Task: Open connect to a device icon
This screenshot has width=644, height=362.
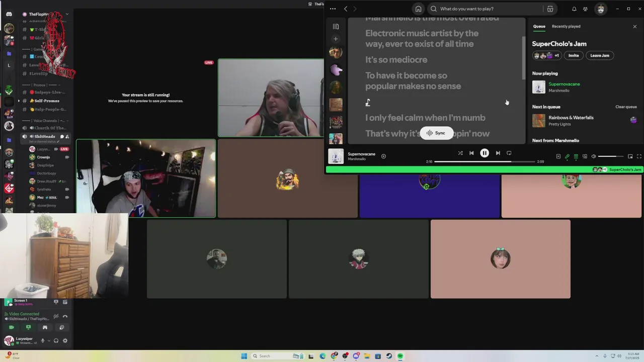Action: pos(585,156)
